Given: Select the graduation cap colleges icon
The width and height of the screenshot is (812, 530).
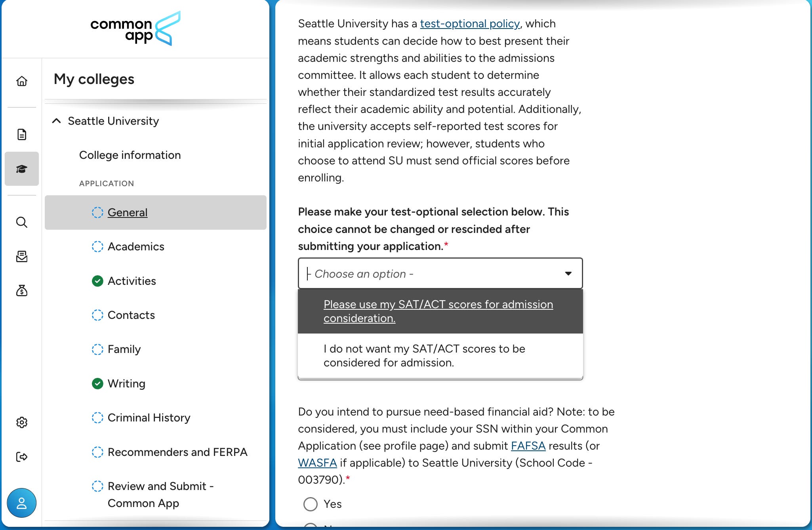Looking at the screenshot, I should 22,169.
